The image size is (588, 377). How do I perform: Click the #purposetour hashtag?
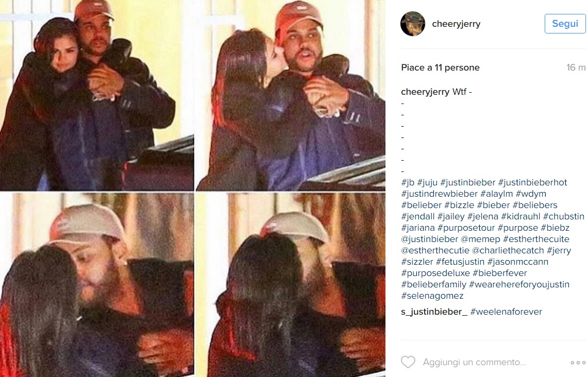466,228
